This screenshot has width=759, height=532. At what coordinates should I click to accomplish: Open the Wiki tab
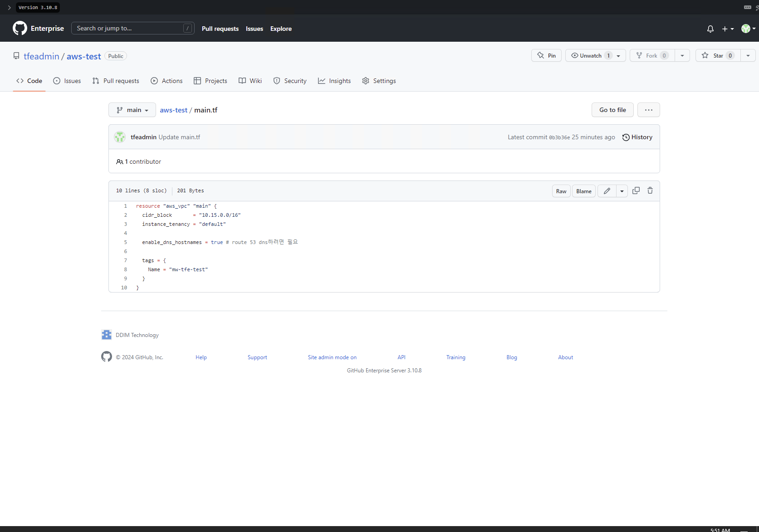click(250, 81)
